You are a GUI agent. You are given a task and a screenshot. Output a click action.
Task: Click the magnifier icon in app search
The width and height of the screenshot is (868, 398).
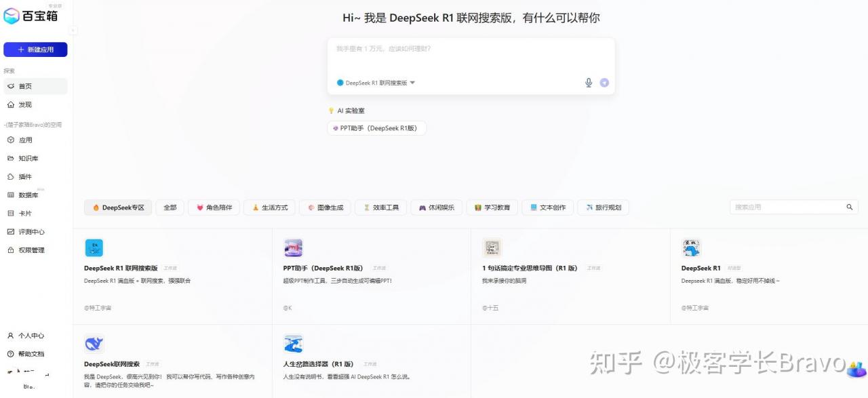click(x=849, y=207)
